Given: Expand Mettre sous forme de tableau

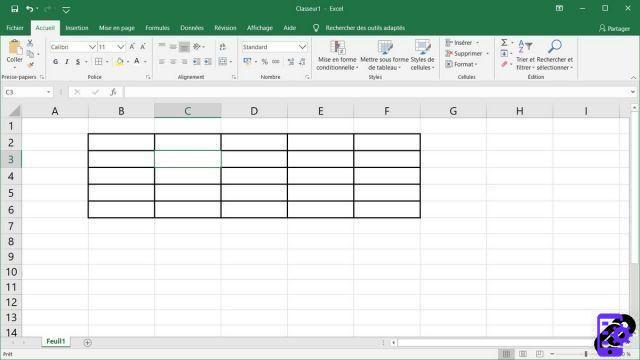Looking at the screenshot, I should (x=384, y=55).
